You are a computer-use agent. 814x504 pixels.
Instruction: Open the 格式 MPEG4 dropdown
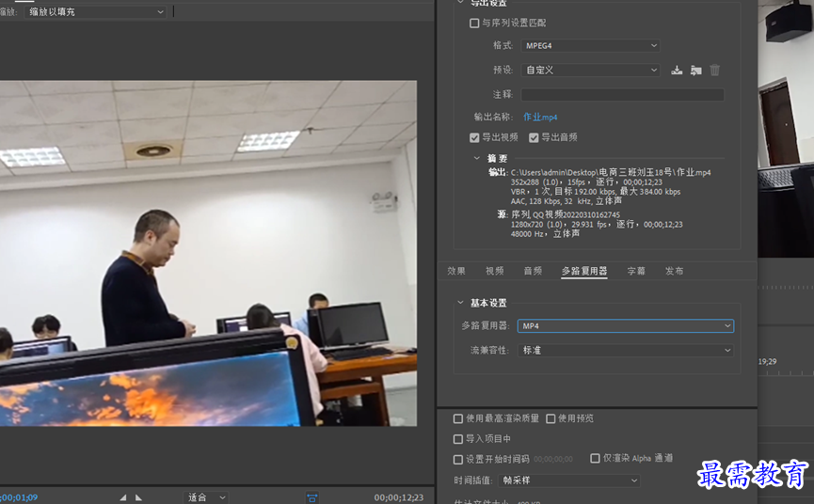[590, 46]
